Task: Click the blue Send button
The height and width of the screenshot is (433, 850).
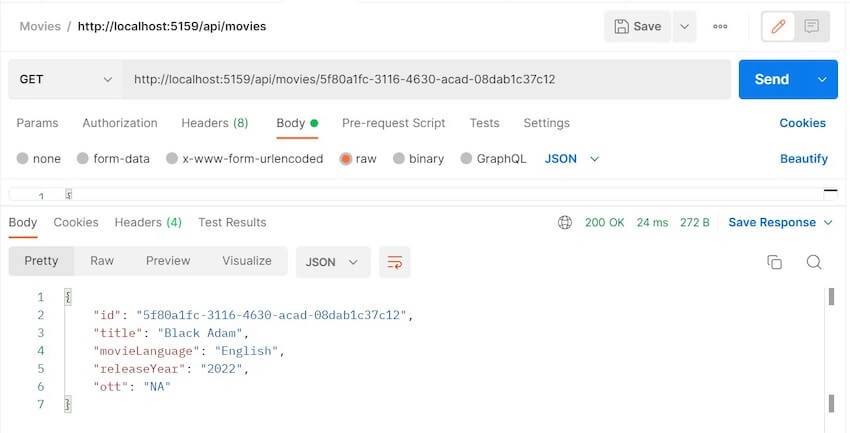Action: 772,79
